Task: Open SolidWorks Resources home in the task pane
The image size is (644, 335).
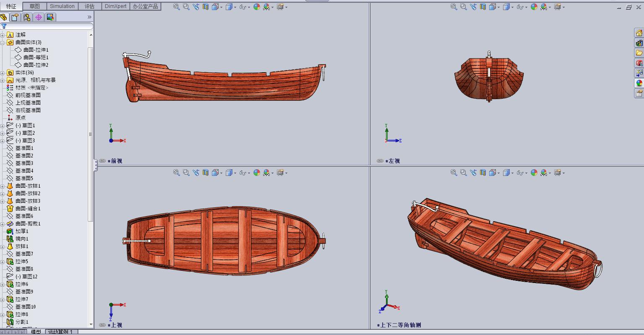Action: tap(639, 33)
